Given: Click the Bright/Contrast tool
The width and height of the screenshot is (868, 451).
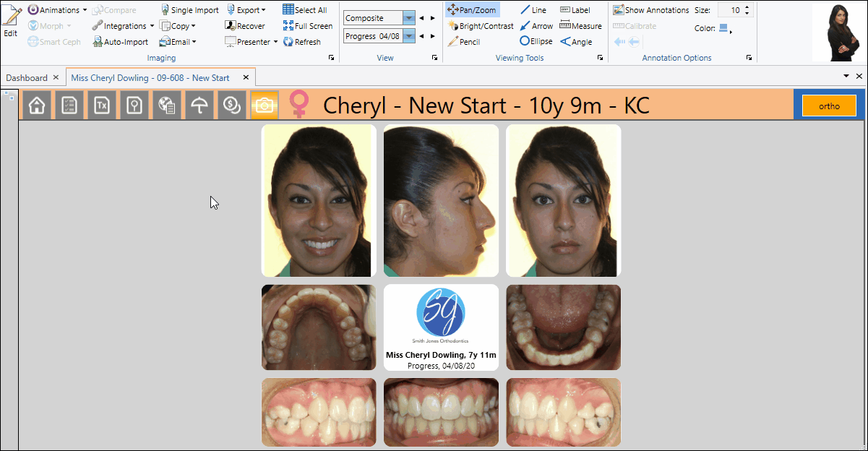Looking at the screenshot, I should point(481,26).
